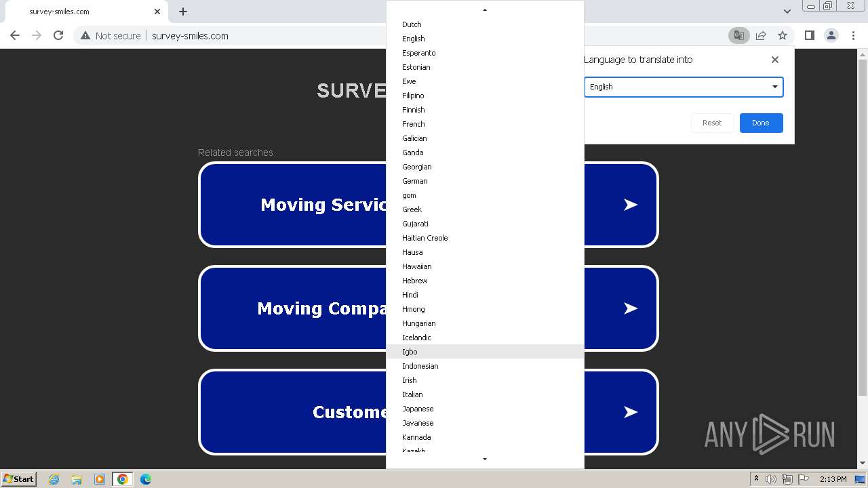This screenshot has width=868, height=488.
Task: Choose Indonesian language option
Action: click(x=485, y=366)
